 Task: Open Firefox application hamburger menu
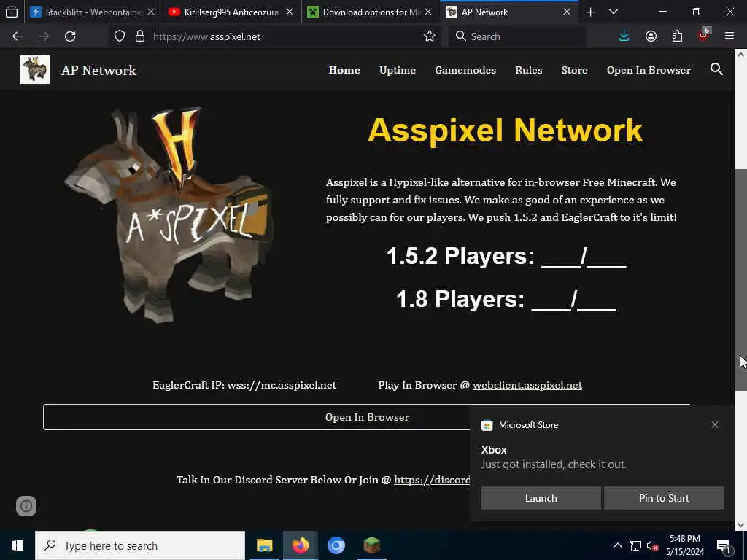click(x=729, y=36)
